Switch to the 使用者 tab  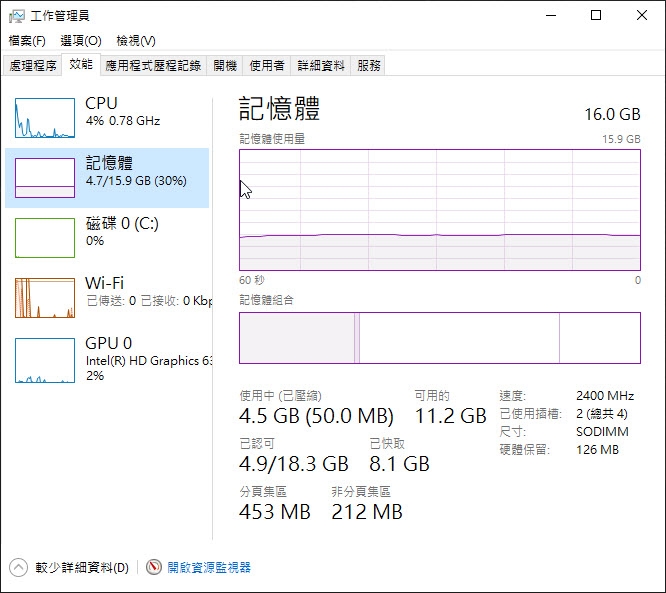[266, 66]
